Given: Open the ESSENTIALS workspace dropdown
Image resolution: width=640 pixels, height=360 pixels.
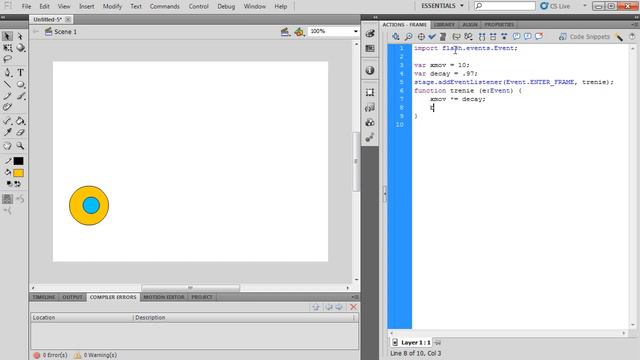Looking at the screenshot, I should click(x=442, y=6).
